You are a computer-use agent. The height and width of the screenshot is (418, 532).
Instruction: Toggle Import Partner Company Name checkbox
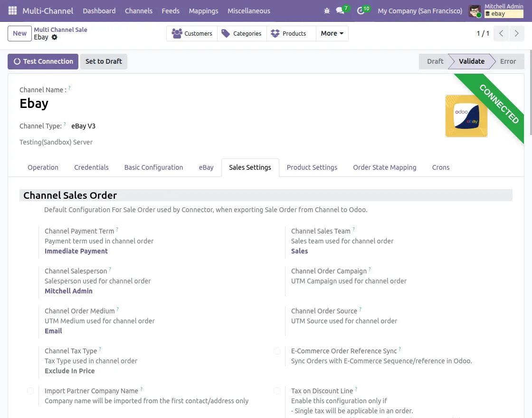(30, 391)
